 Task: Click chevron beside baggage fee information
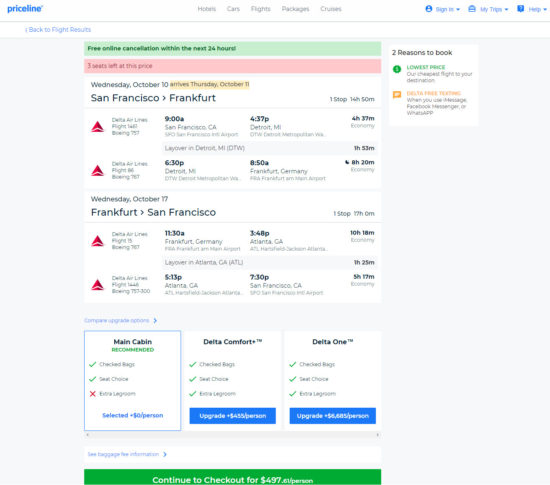tap(165, 454)
